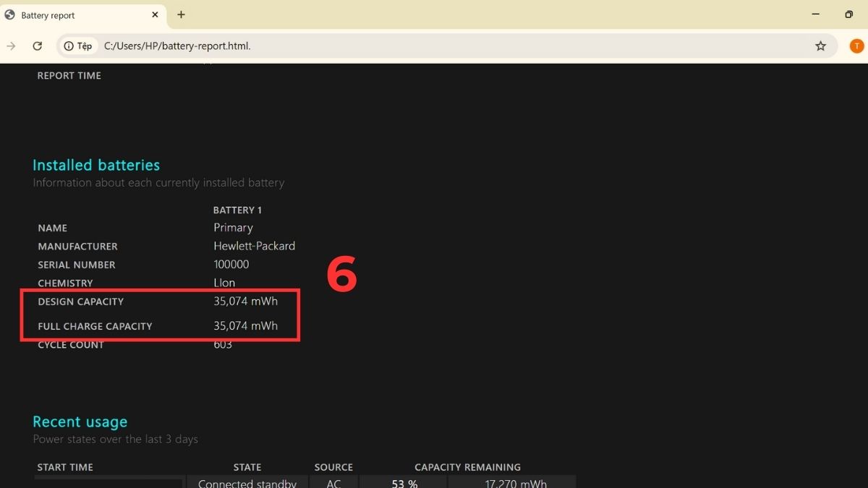Viewport: 868px width, 488px height.
Task: Click the MANUFACTURER row label
Action: (x=77, y=246)
